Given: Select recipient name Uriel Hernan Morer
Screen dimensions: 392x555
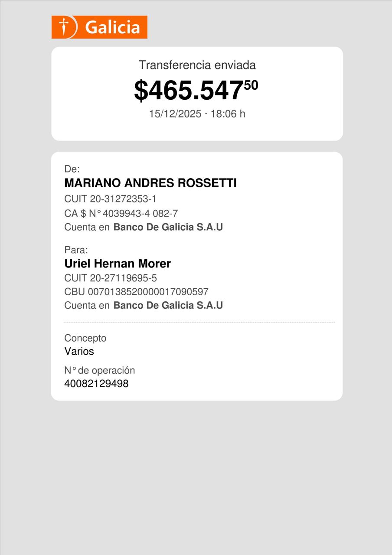Looking at the screenshot, I should click(118, 264).
